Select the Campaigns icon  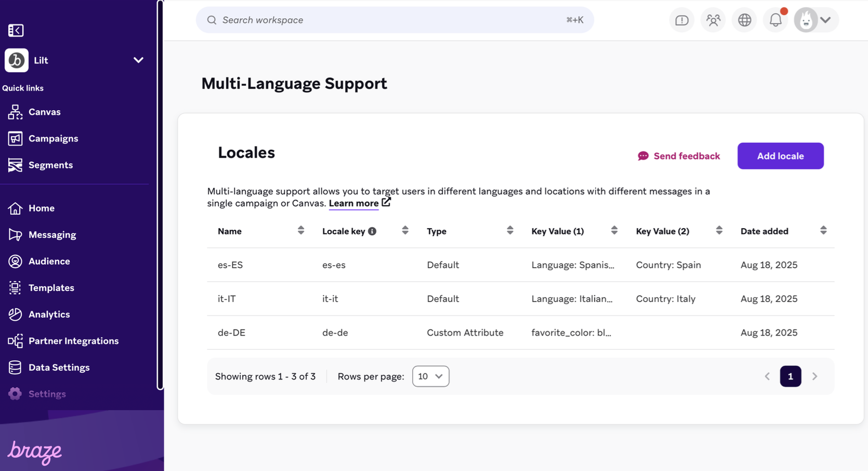click(16, 138)
